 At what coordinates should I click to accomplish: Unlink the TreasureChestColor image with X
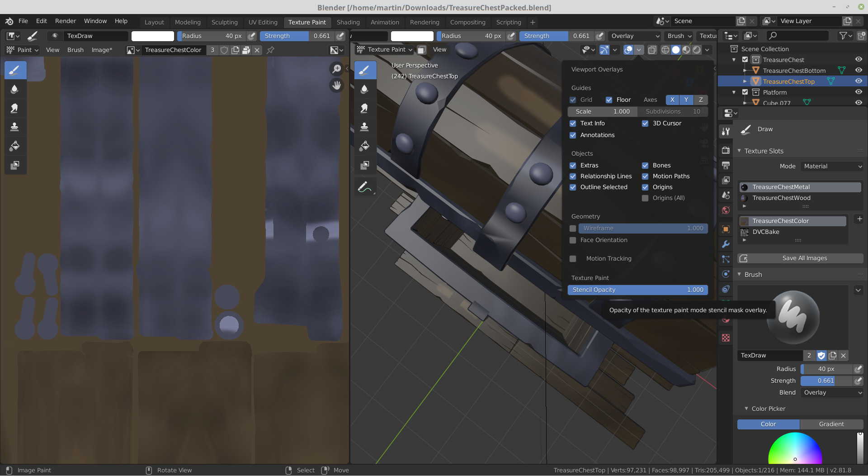[x=257, y=50]
